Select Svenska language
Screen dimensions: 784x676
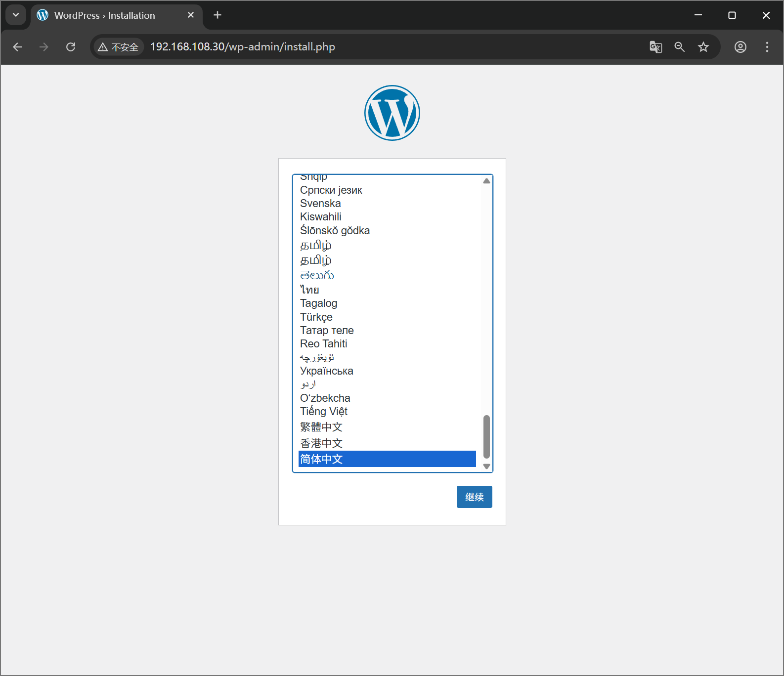[387, 204]
